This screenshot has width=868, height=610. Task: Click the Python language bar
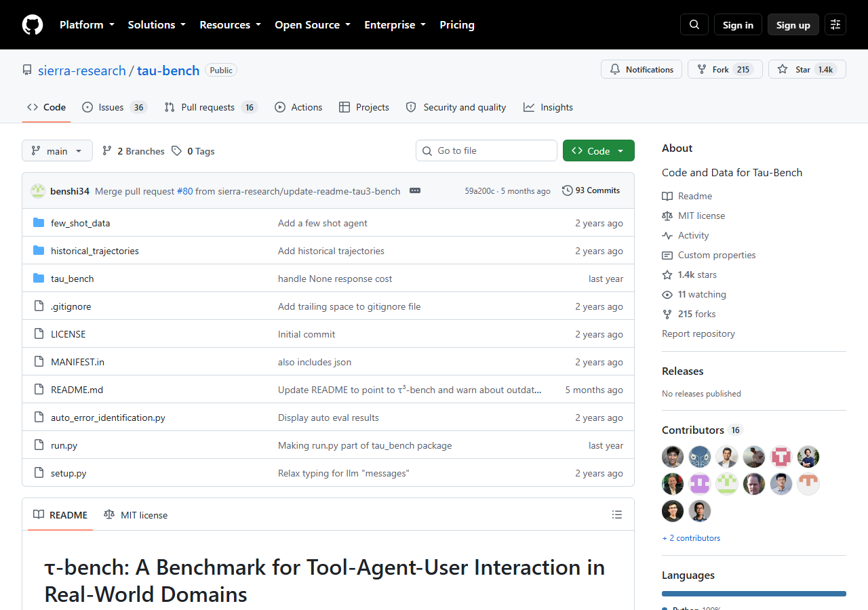[x=754, y=594]
